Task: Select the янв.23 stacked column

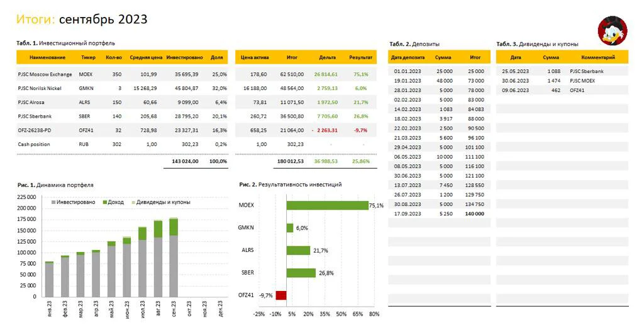Action: (x=49, y=279)
